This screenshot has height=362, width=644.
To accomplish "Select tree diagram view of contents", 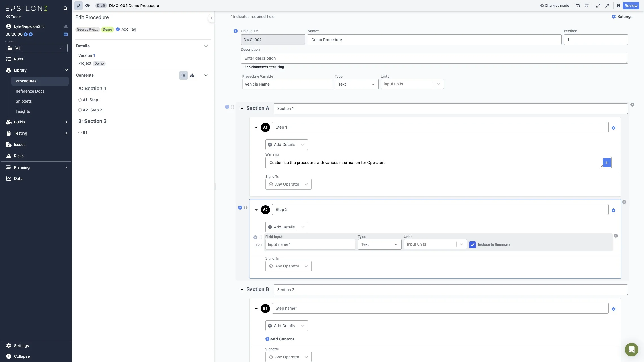I will tap(192, 75).
